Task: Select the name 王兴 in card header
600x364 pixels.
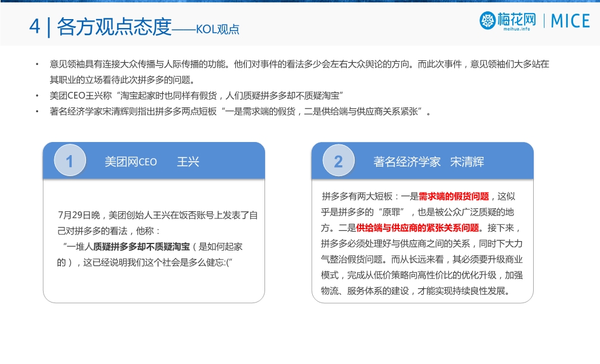Action: (x=188, y=162)
